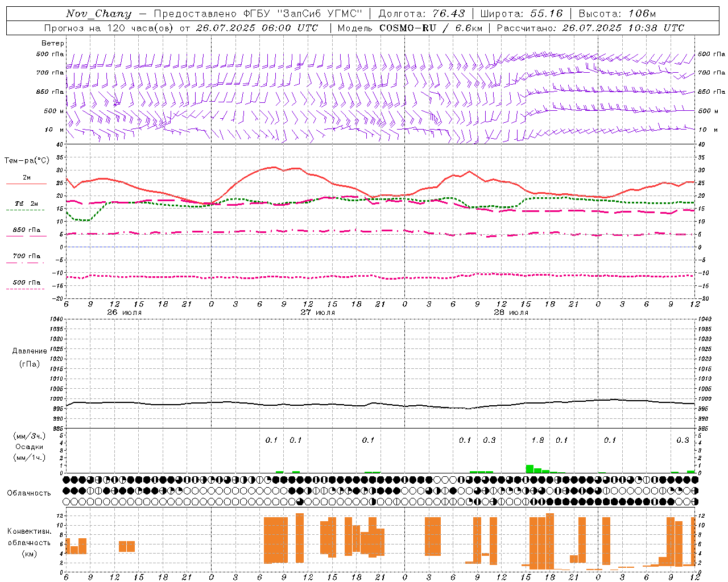Screen dimensions: 728x582
Task: Click the date label 28 июля
Action: tap(511, 313)
